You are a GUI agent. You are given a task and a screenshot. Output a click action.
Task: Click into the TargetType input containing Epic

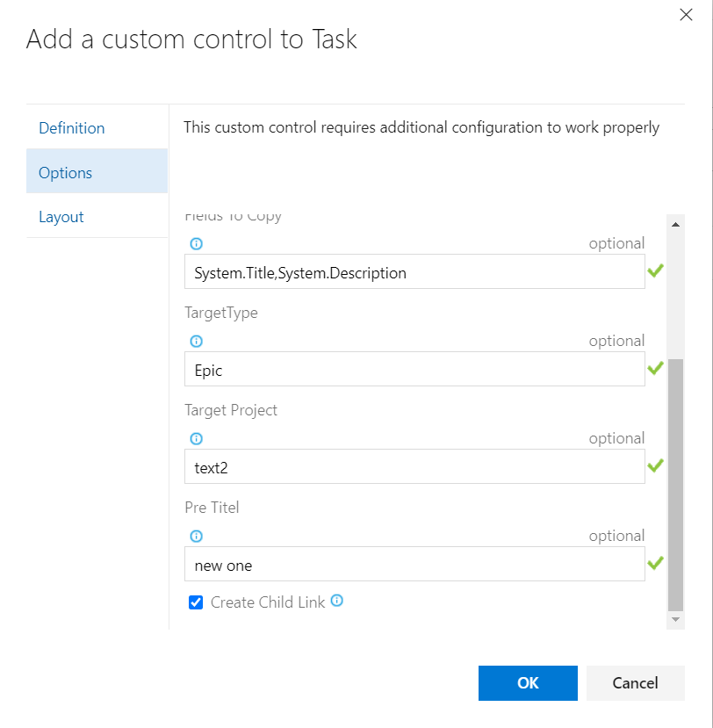coord(414,370)
